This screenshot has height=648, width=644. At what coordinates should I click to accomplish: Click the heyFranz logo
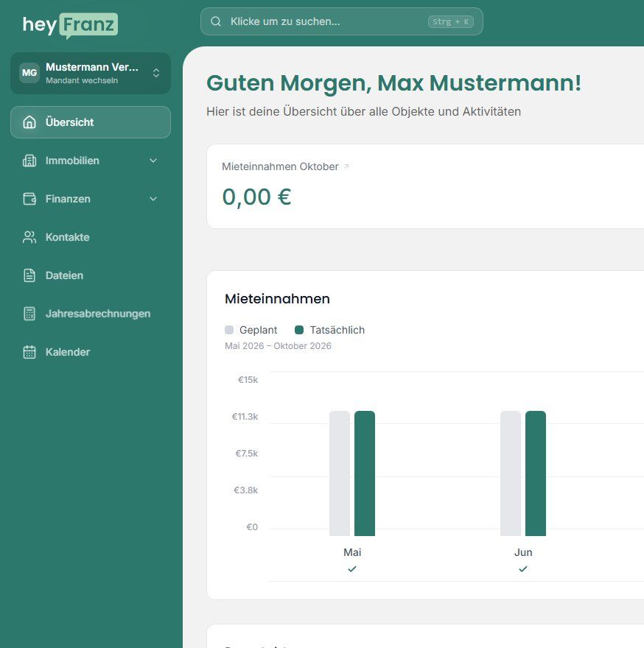pos(70,25)
